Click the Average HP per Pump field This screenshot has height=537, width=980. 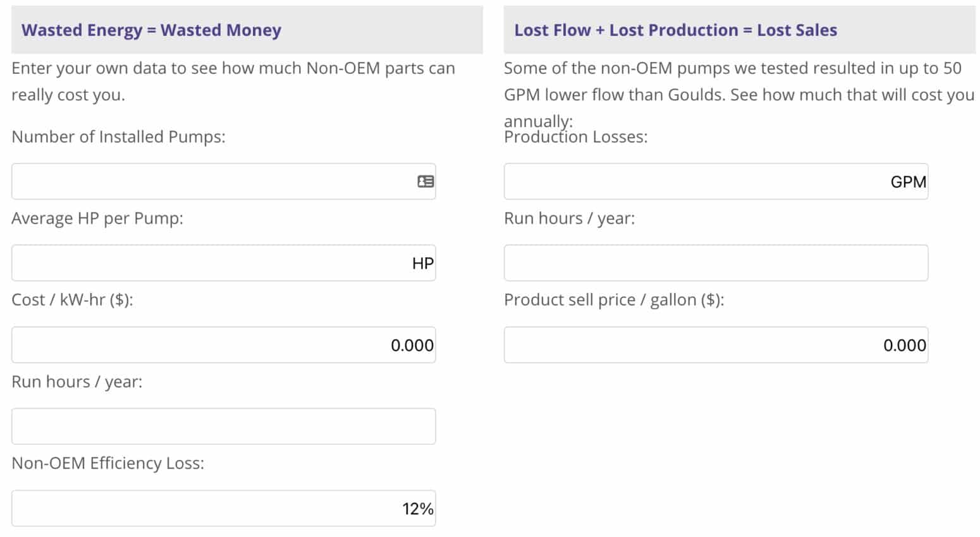click(209, 263)
